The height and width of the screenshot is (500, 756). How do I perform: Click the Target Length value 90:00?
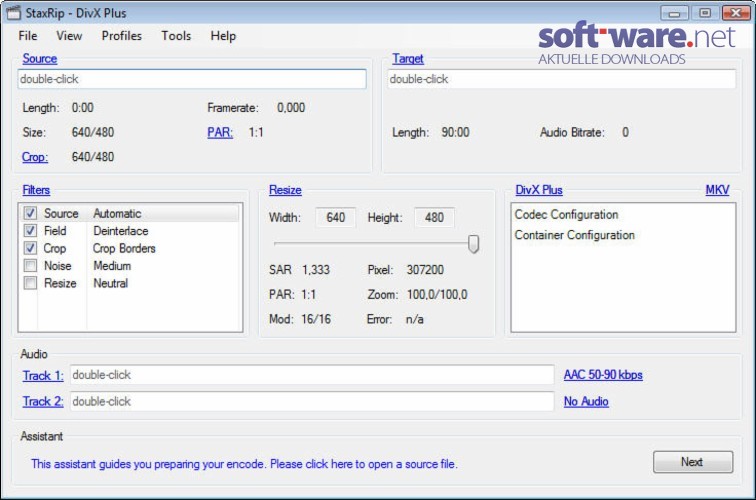(455, 132)
